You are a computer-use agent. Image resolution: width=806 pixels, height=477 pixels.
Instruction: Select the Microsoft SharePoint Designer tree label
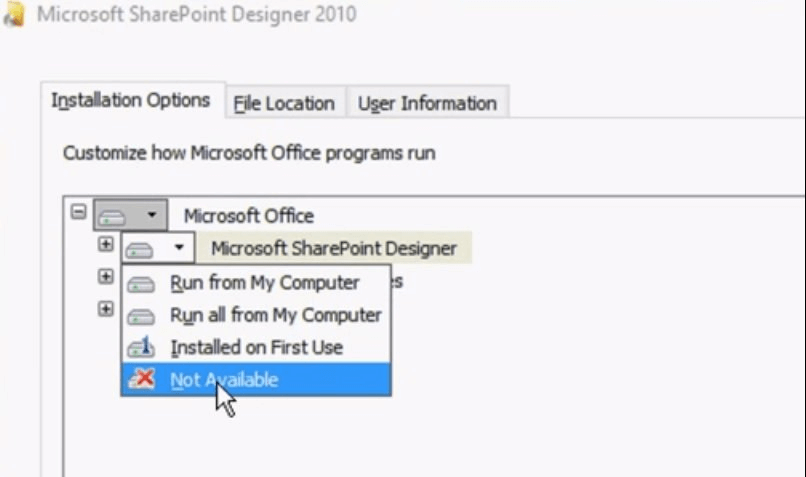pyautogui.click(x=334, y=248)
